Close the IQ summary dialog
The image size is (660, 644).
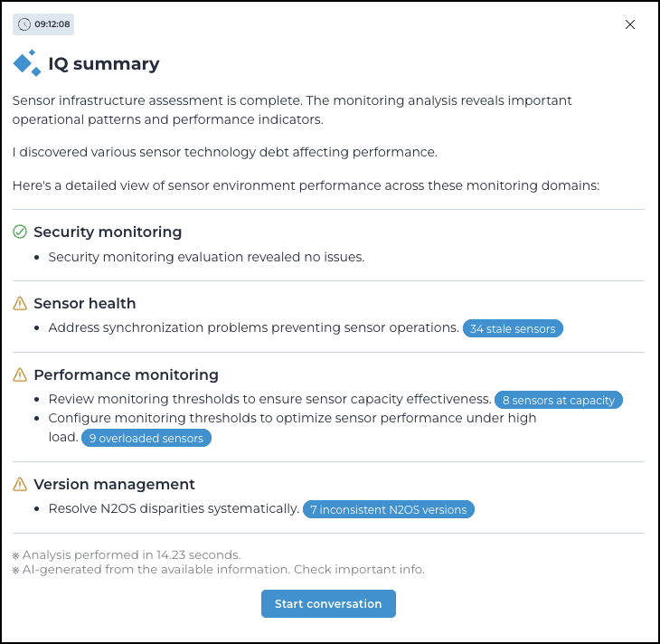click(630, 24)
